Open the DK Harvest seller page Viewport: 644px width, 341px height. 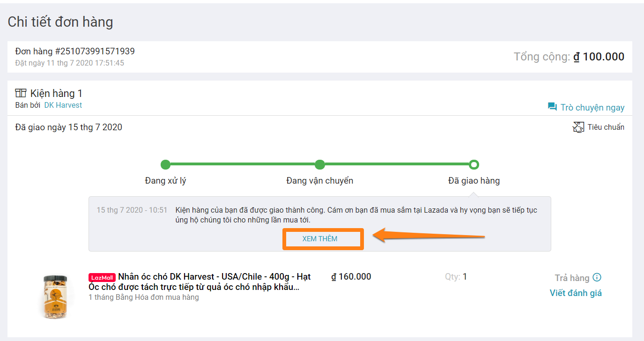[x=63, y=105]
